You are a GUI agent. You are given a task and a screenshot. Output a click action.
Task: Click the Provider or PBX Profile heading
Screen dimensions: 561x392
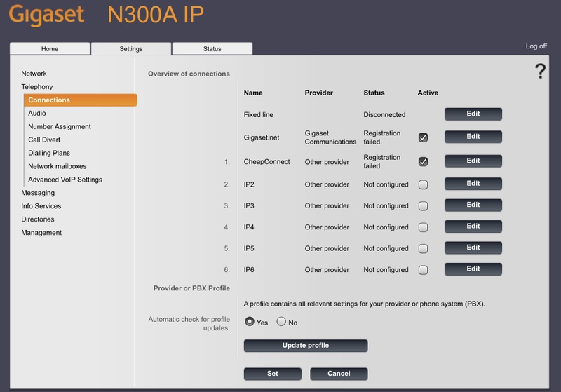click(191, 288)
